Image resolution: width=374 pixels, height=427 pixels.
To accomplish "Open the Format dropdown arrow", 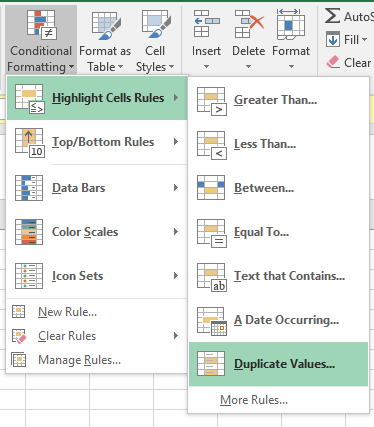I will pos(291,67).
